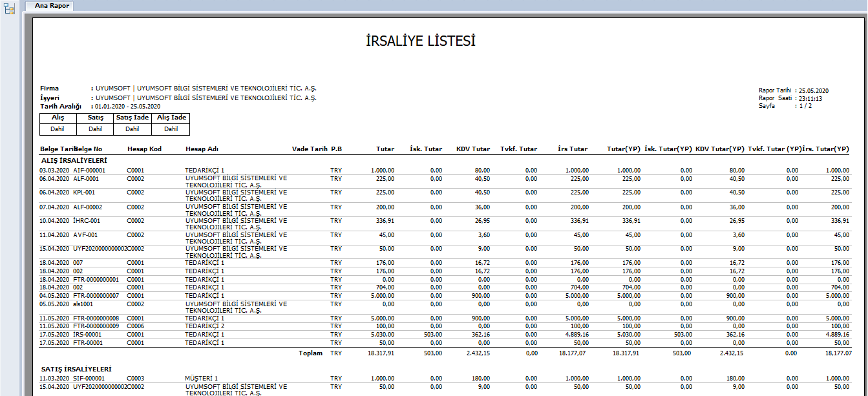This screenshot has height=396, width=868.
Task: Click the Belge Tarihi column header
Action: (x=56, y=148)
